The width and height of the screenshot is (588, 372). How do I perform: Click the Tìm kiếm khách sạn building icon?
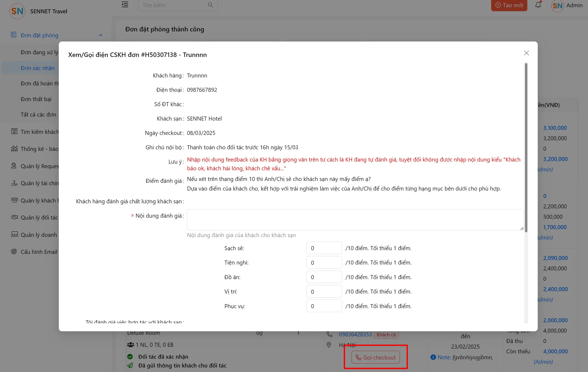click(x=14, y=131)
